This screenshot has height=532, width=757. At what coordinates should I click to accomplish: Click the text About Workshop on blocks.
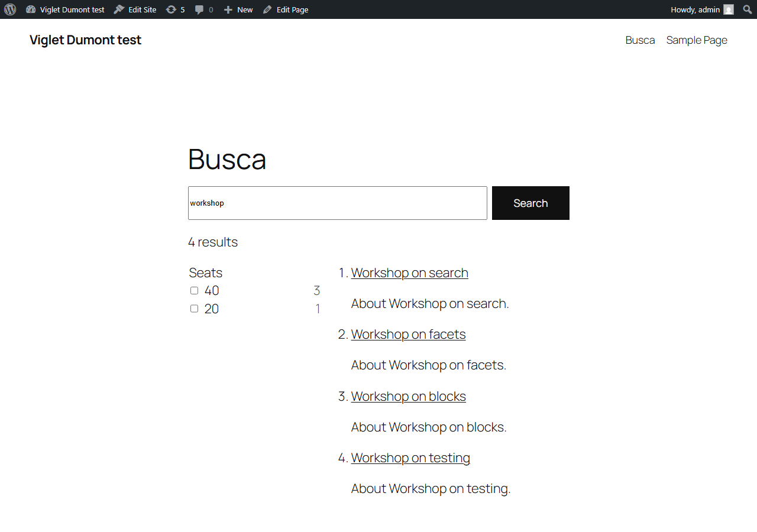(429, 427)
